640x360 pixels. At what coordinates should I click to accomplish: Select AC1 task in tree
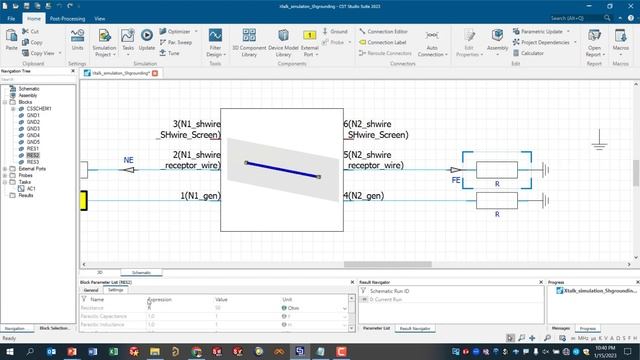coord(31,189)
